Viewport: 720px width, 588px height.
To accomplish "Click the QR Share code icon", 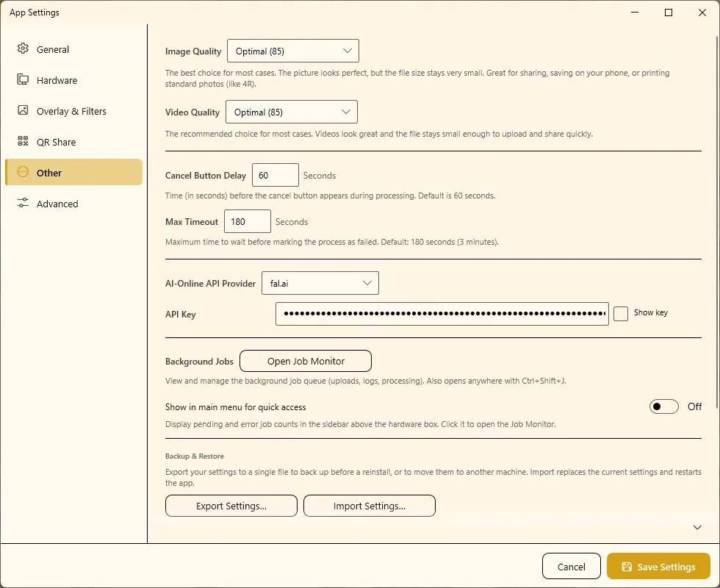I will [23, 141].
